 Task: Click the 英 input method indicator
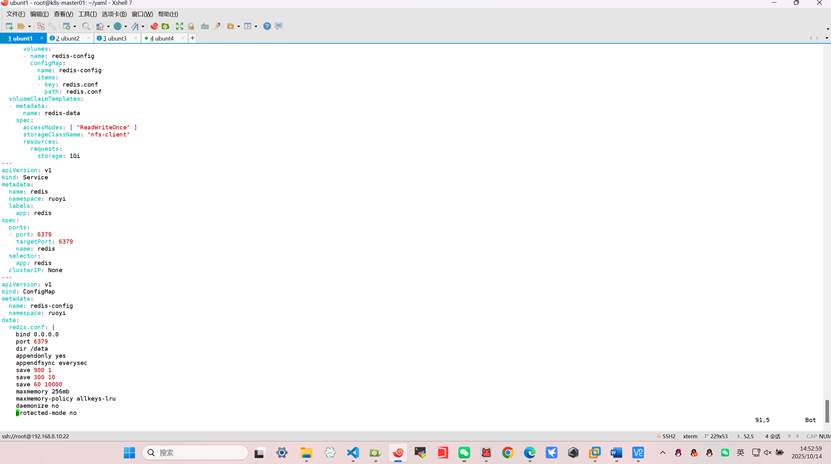tap(740, 452)
